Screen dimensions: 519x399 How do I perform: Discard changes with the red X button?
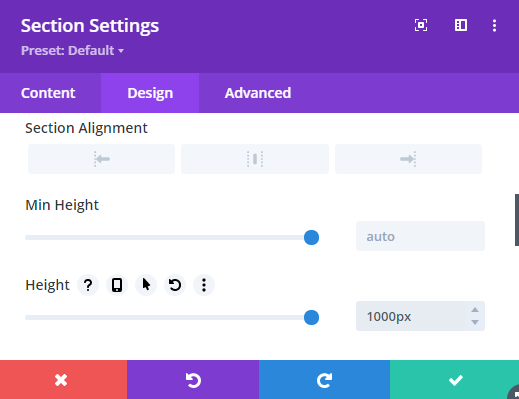coord(63,380)
